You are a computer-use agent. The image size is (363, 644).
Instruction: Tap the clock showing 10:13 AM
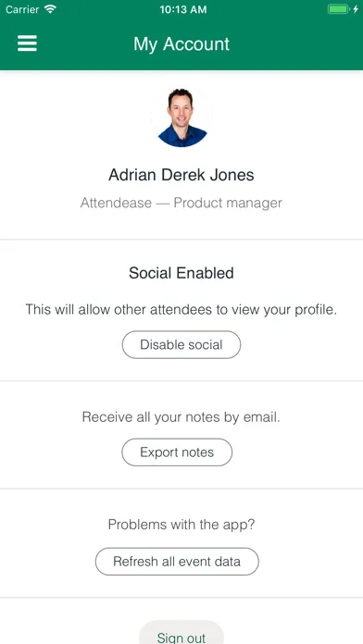[183, 9]
